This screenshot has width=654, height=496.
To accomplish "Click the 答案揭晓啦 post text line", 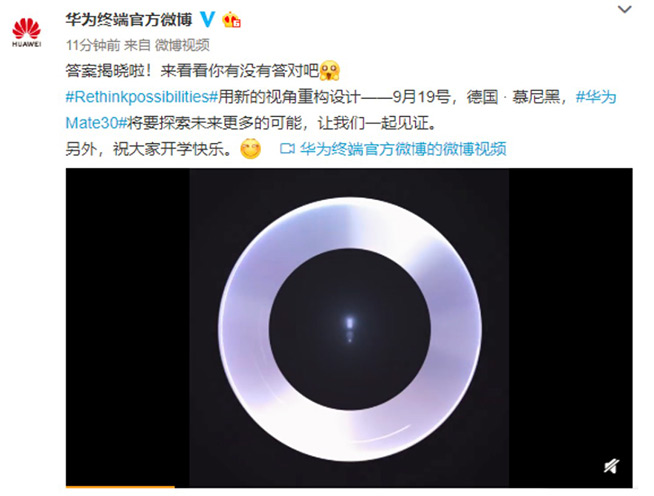I will 192,71.
